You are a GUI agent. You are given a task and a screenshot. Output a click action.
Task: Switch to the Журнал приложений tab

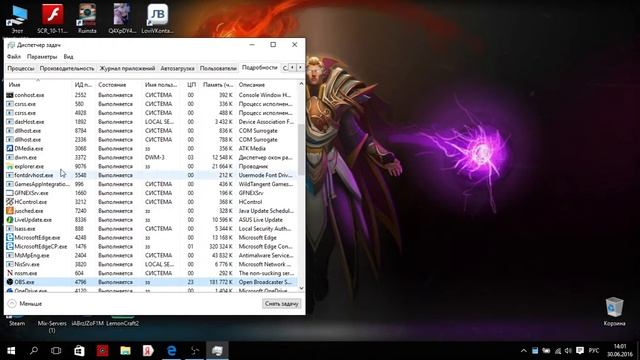[x=127, y=68]
